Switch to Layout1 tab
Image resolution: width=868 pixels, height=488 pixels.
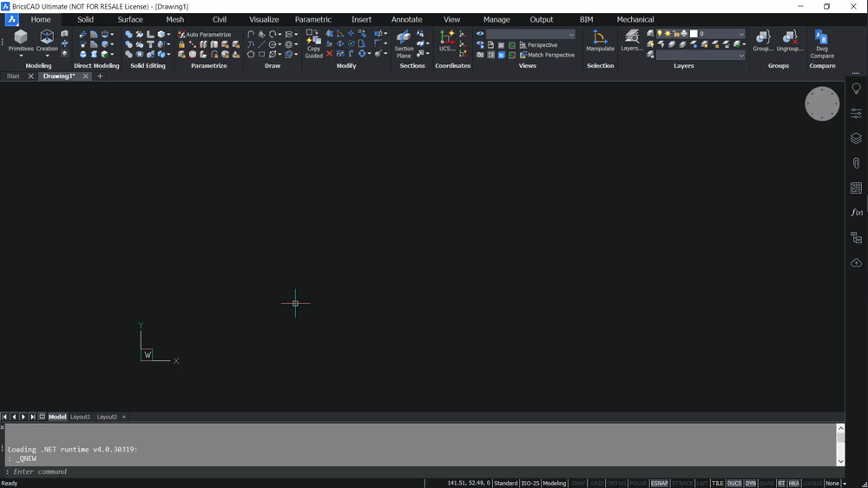click(80, 417)
